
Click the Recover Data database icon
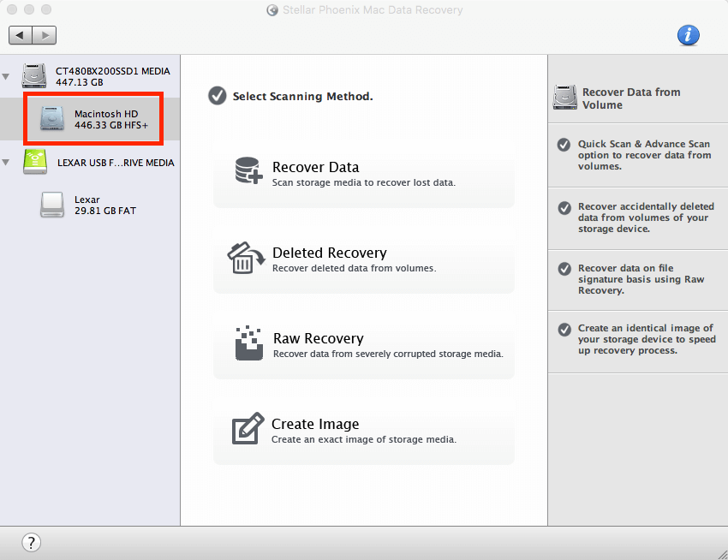click(x=248, y=171)
